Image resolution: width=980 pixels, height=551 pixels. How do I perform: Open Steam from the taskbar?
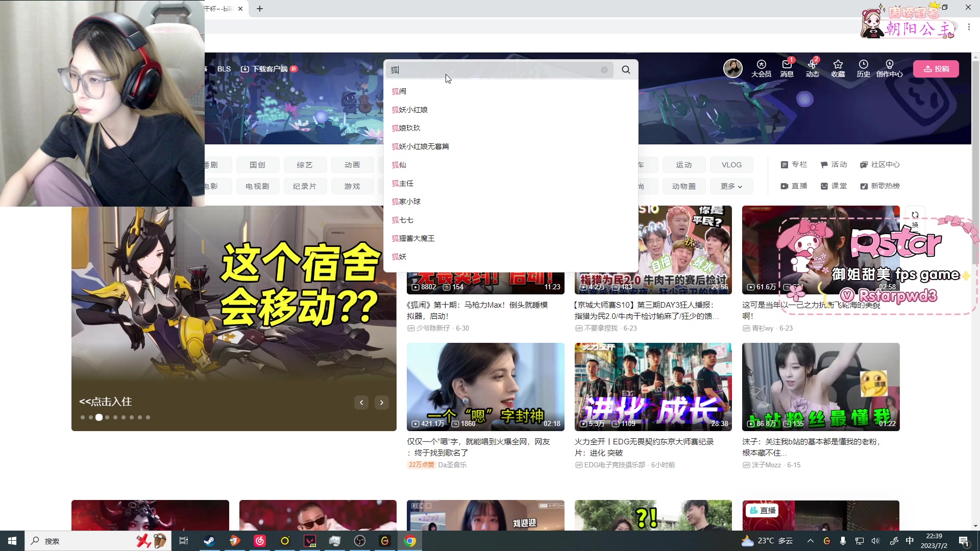209,541
